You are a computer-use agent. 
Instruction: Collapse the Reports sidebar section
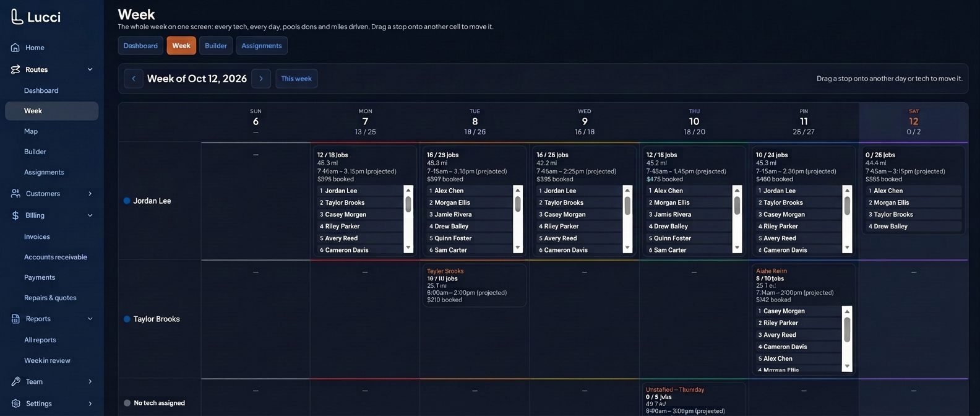point(90,319)
